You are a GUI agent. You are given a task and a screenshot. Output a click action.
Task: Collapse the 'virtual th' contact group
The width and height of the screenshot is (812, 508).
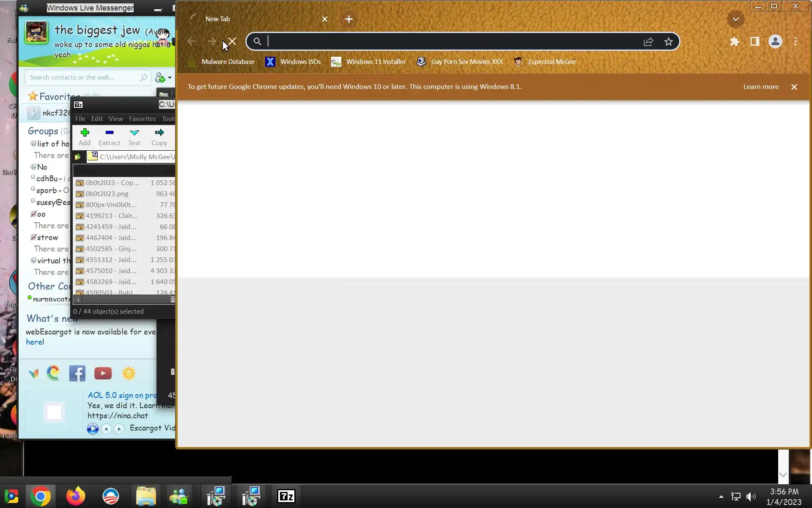[33, 260]
